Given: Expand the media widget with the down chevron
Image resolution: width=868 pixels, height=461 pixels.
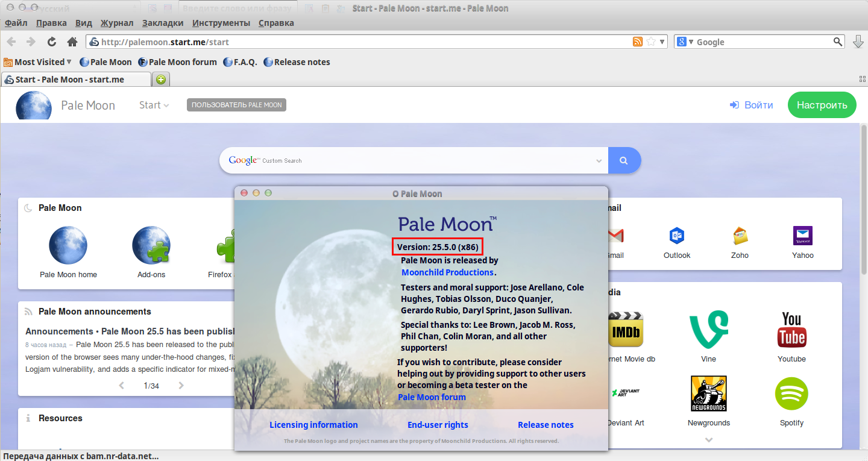Looking at the screenshot, I should 709,440.
